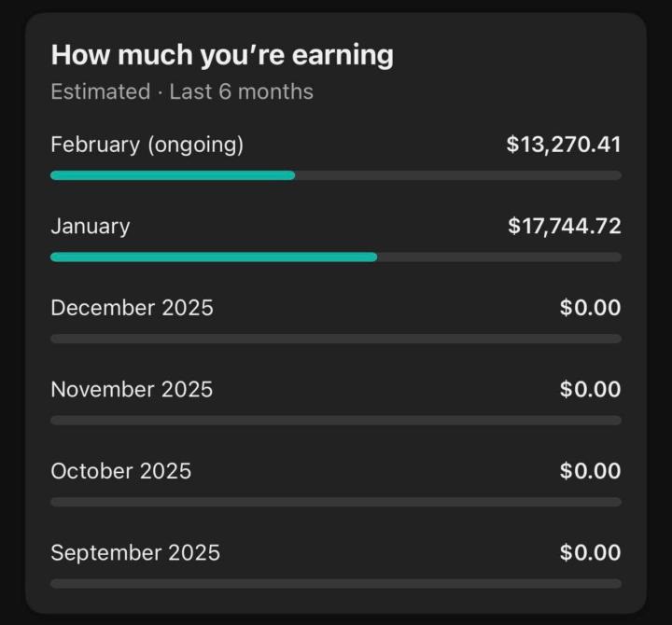The width and height of the screenshot is (672, 625).
Task: Click the empty November 2025 progress bar
Action: tap(336, 420)
